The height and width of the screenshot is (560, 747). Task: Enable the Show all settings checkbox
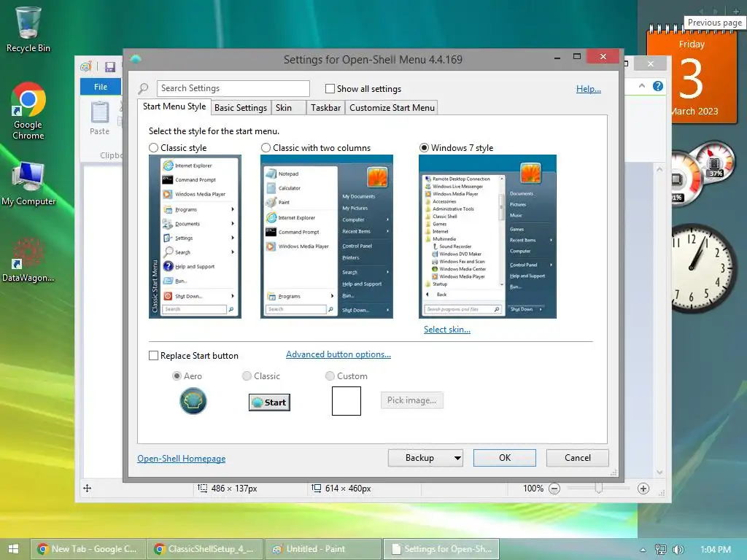[x=330, y=88]
